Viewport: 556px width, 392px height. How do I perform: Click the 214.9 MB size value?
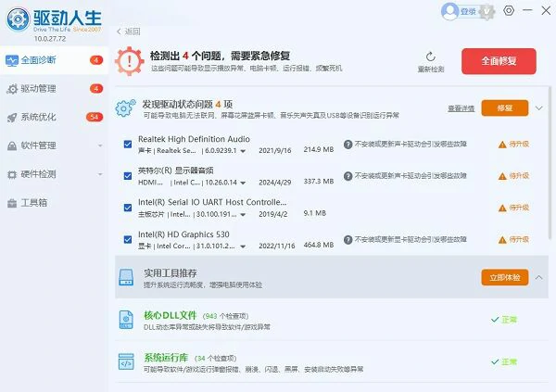pyautogui.click(x=319, y=150)
